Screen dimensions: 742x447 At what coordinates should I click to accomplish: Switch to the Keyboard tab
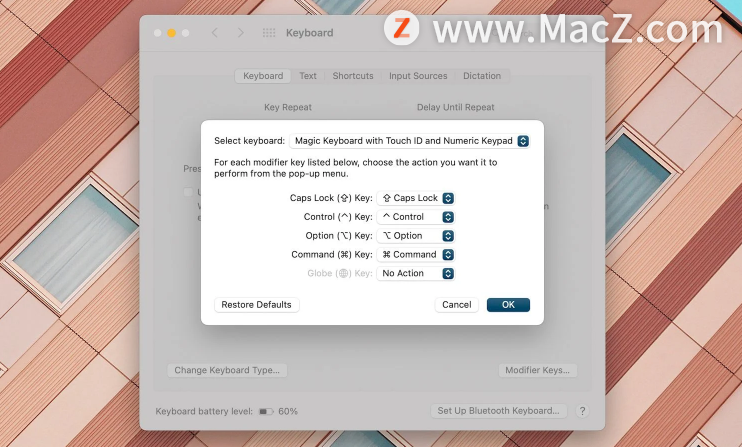click(x=263, y=76)
